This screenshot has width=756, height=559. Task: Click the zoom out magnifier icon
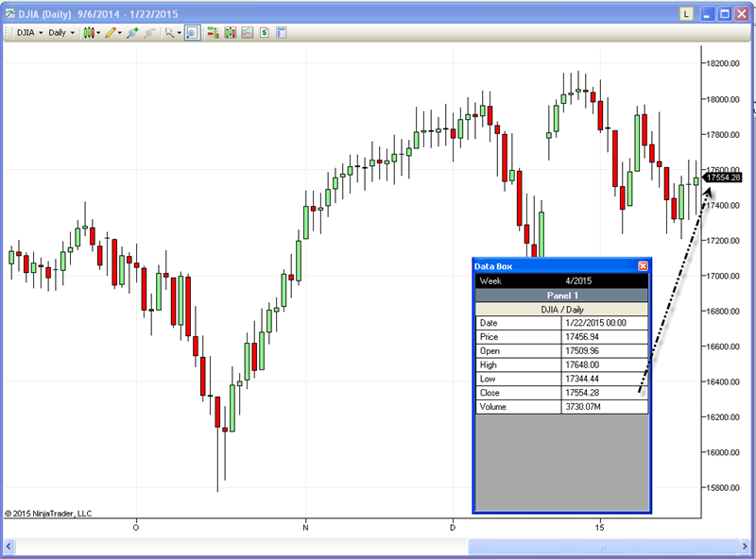click(x=150, y=33)
